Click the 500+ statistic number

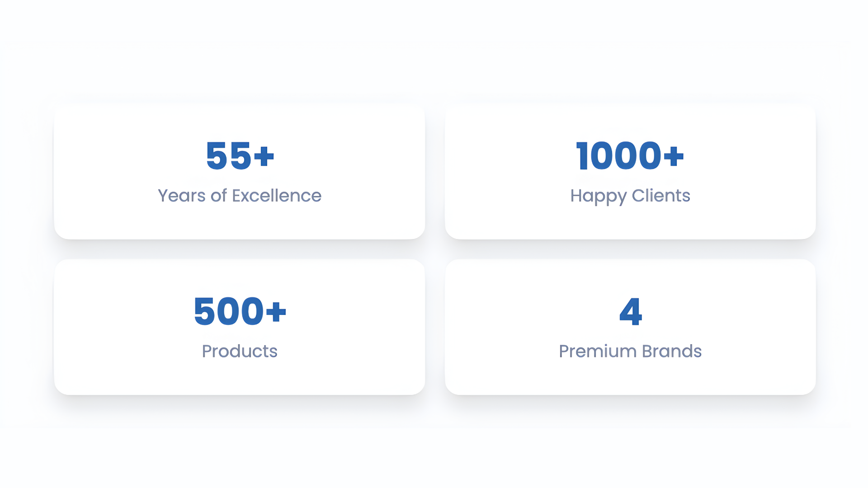point(240,311)
